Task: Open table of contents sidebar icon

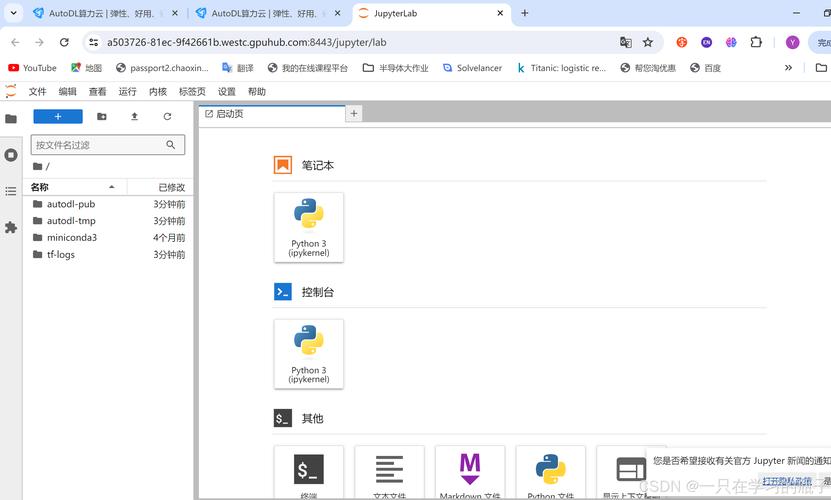Action: click(x=11, y=191)
